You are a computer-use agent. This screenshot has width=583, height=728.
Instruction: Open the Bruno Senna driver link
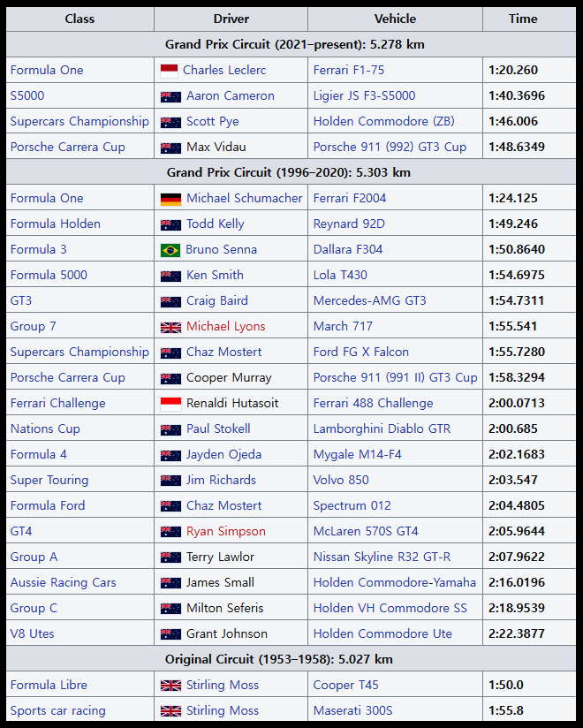[x=221, y=249]
